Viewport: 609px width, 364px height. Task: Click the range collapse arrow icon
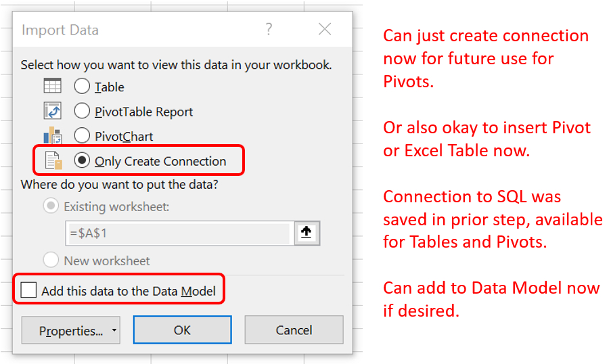pos(307,233)
